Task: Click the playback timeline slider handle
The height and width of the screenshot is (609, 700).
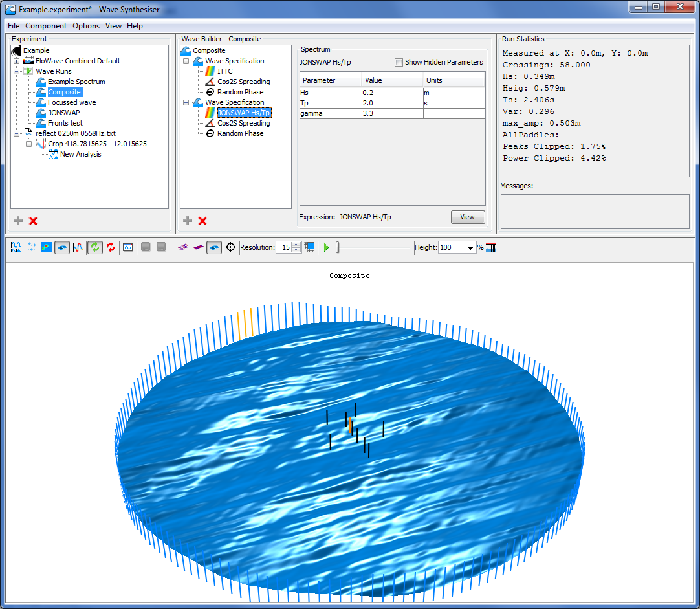Action: click(338, 247)
